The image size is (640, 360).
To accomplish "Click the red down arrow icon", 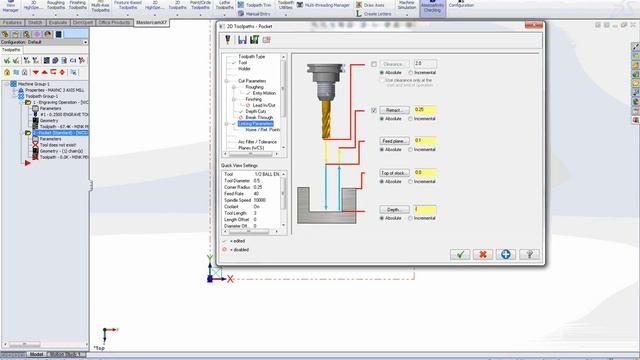I will point(36,72).
